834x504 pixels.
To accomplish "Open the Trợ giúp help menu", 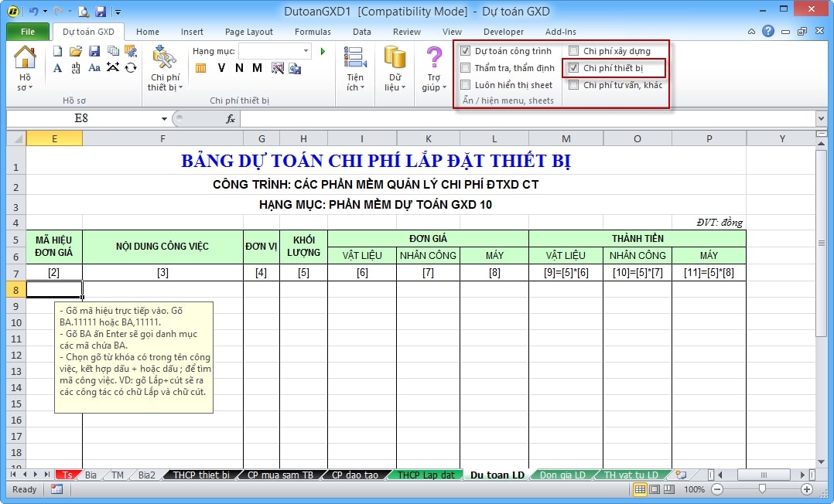I will coord(433,68).
